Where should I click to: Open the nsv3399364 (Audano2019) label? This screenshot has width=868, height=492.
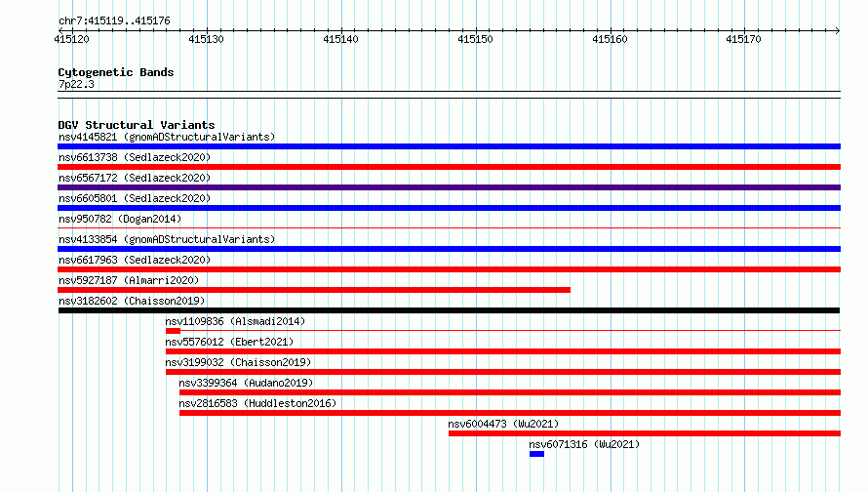coord(246,383)
